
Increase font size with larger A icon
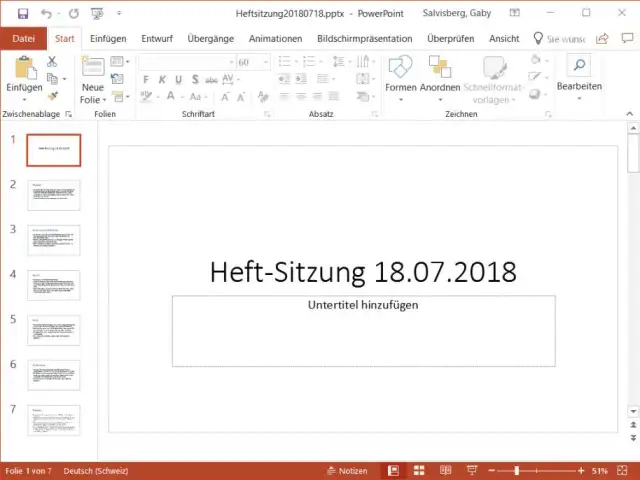[224, 97]
